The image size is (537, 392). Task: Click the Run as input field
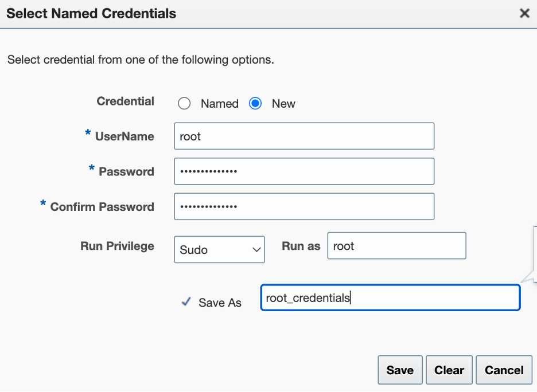pos(396,246)
